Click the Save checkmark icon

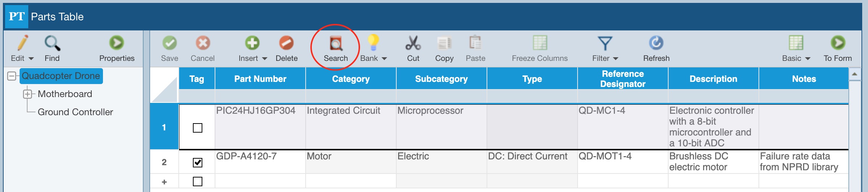[169, 43]
